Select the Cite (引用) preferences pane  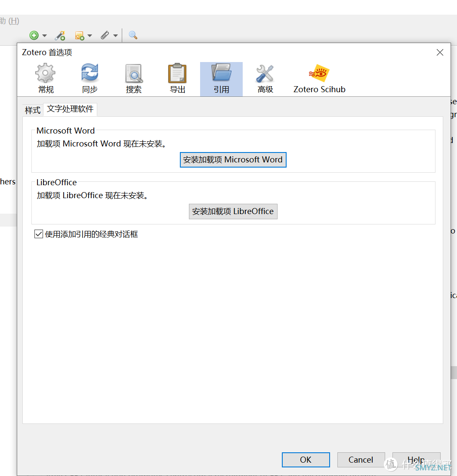click(221, 79)
